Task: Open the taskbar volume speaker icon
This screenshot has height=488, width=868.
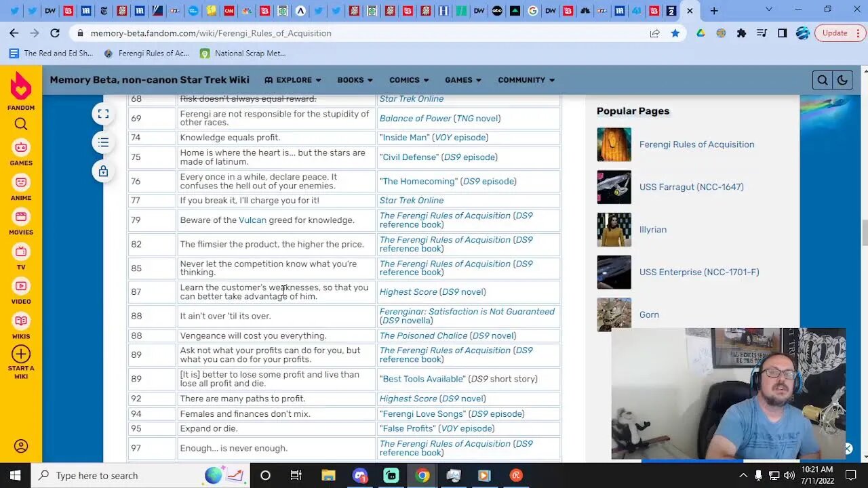Action: tap(789, 475)
